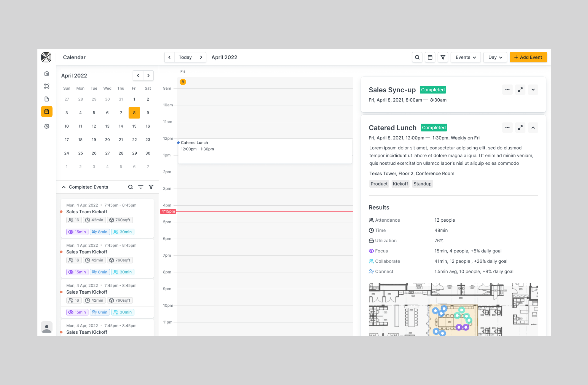The image size is (588, 385).
Task: Click the Today button
Action: tap(185, 57)
